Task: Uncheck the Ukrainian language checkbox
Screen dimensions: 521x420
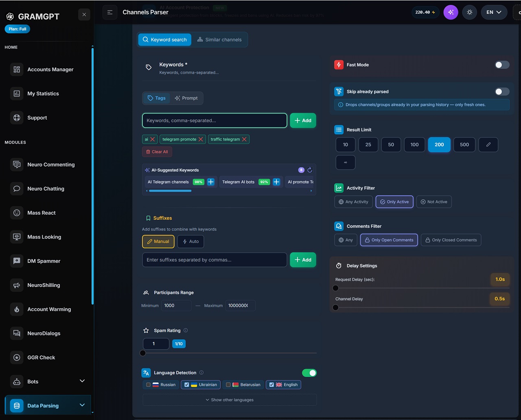Action: tap(186, 385)
